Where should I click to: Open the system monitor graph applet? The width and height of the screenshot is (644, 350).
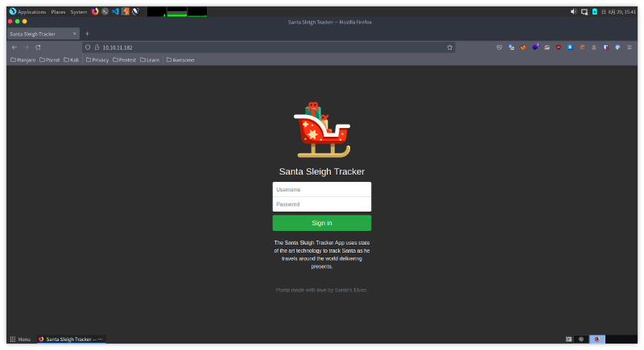[177, 12]
